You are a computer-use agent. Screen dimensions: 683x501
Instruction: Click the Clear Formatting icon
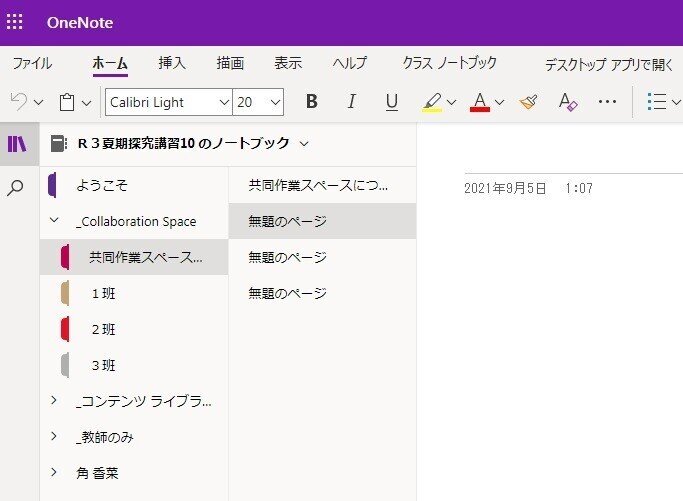568,102
